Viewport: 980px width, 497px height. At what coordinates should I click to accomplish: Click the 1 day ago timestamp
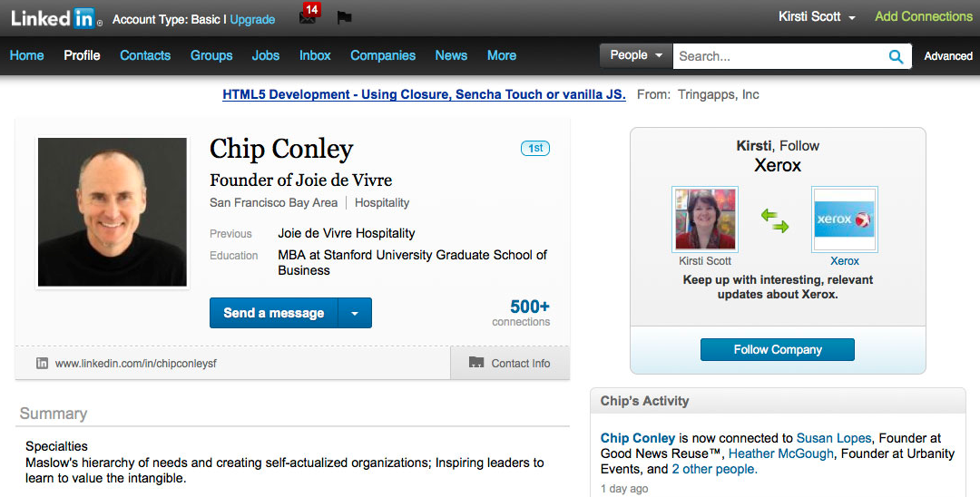pyautogui.click(x=624, y=488)
